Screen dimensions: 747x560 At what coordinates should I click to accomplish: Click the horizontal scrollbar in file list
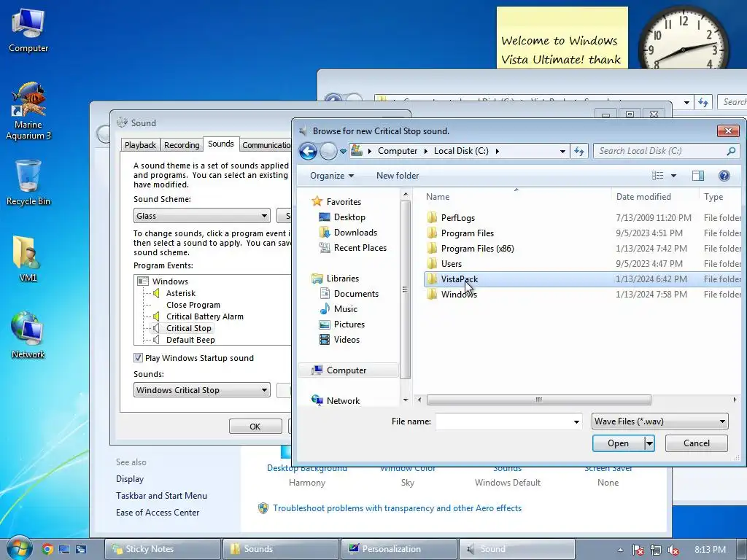[538, 400]
